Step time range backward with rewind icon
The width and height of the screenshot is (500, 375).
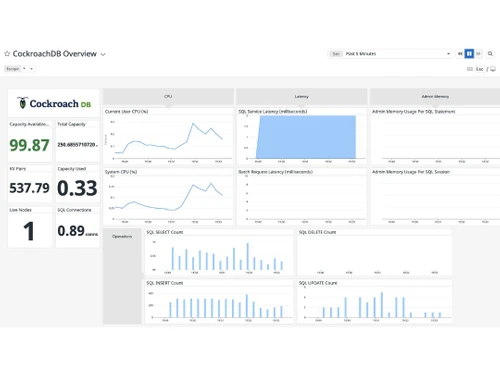(x=460, y=54)
